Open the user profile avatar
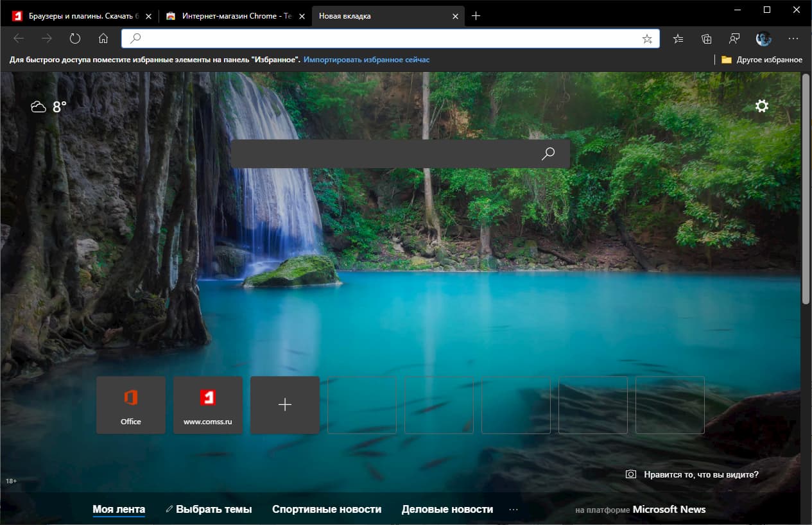812x525 pixels. [x=763, y=39]
